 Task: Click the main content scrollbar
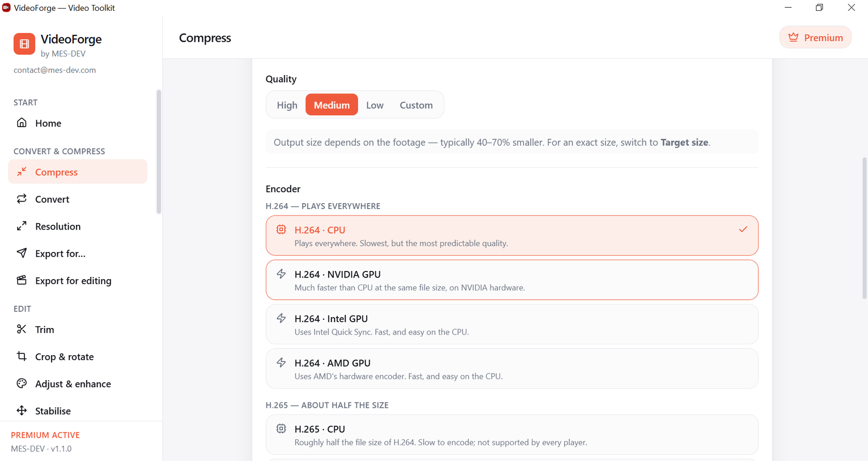(865, 228)
